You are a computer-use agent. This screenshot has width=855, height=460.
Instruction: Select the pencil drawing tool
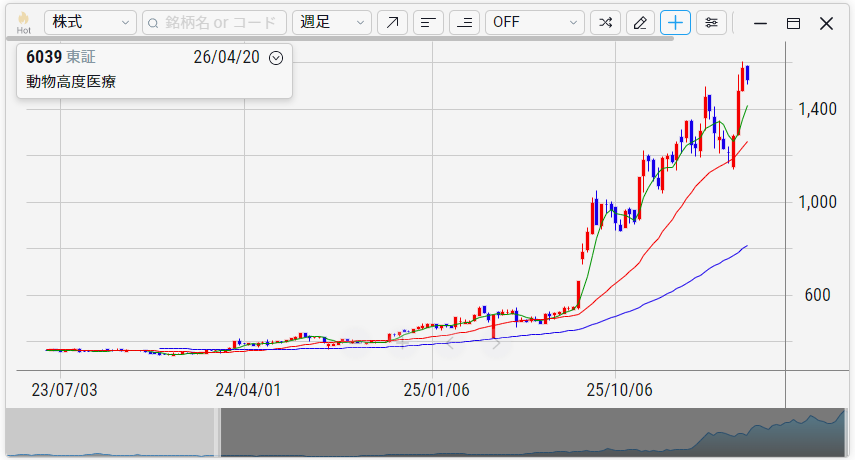[640, 22]
